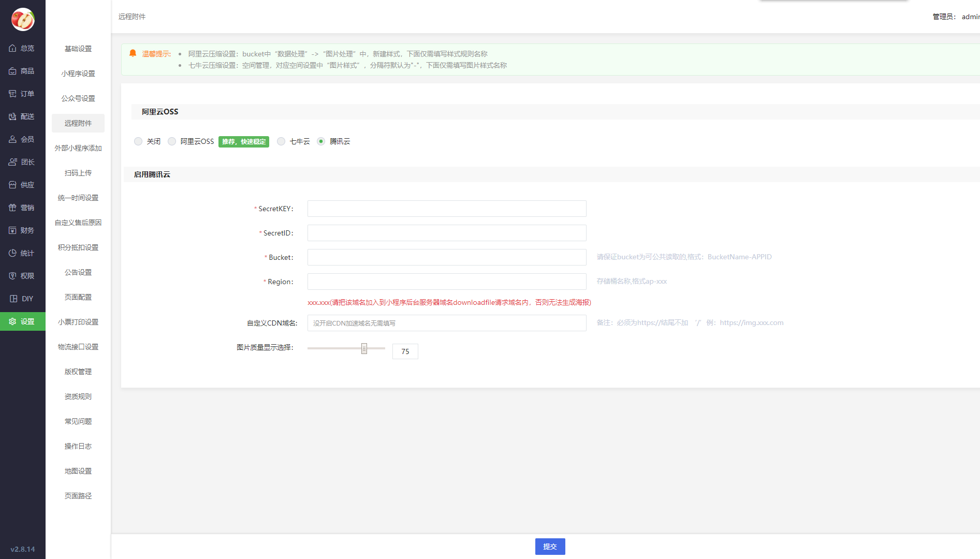Open 扫码上传 submenu item
Screen dimensions: 980x559
click(78, 173)
